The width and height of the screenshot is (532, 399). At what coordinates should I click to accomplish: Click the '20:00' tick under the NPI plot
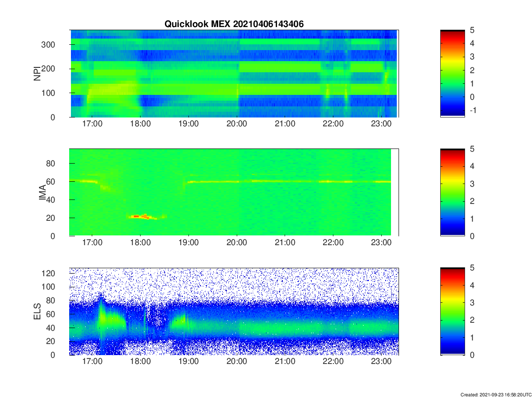[237, 124]
